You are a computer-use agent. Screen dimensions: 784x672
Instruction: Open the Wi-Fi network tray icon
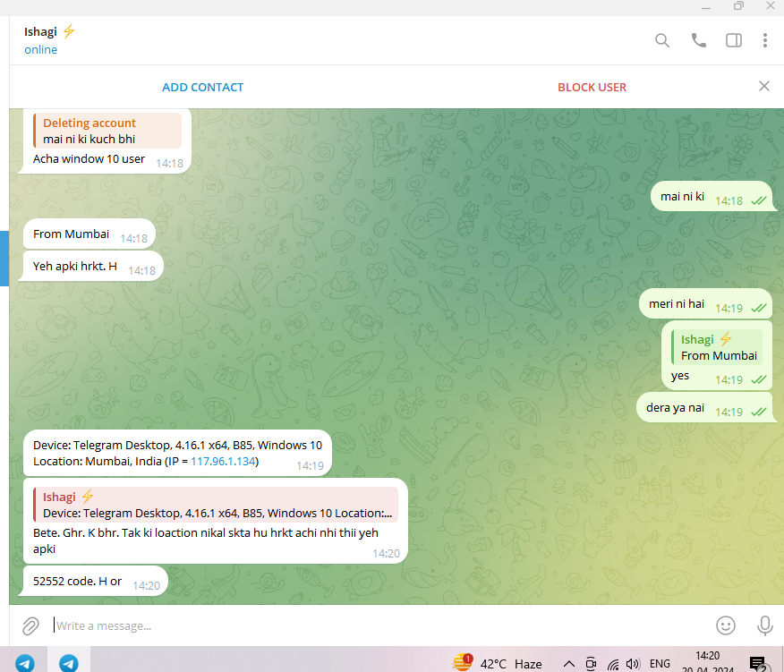613,664
